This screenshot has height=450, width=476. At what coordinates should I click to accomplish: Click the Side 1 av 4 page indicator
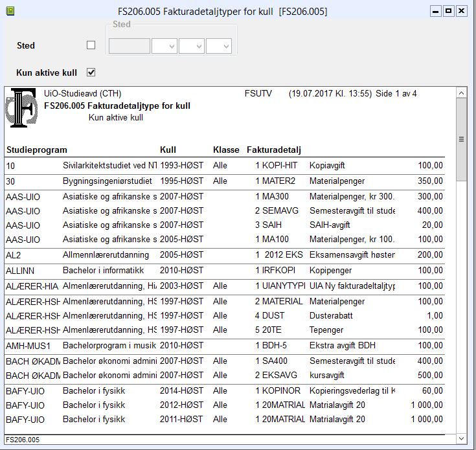pos(396,93)
